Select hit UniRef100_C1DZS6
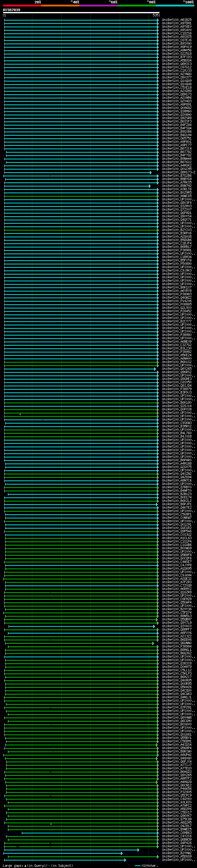 176,33
